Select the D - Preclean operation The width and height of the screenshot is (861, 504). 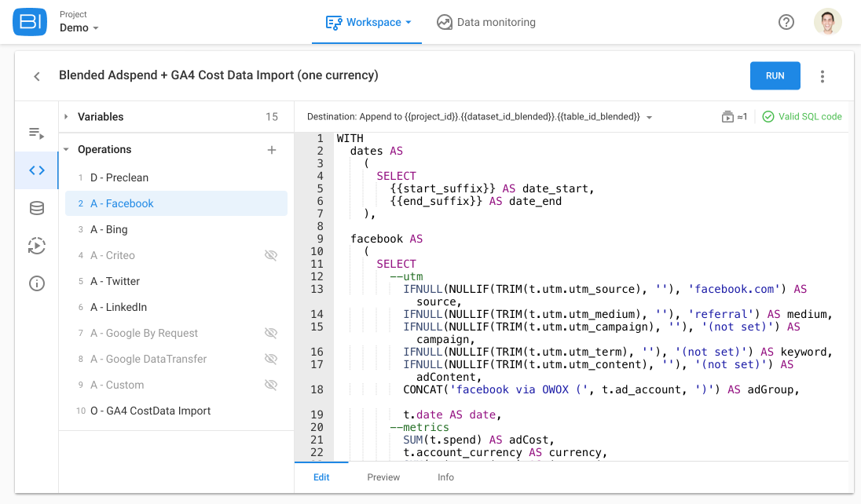tap(176, 177)
